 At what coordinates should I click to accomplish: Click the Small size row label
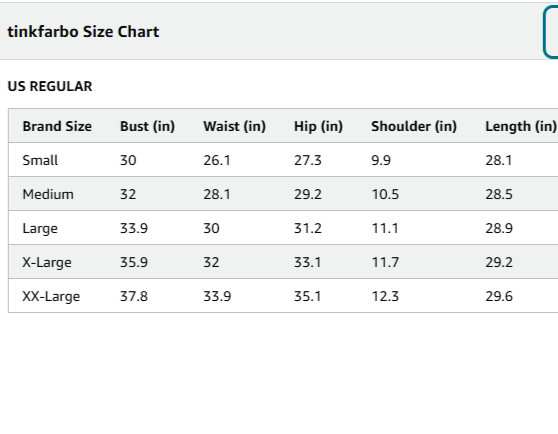pos(40,160)
